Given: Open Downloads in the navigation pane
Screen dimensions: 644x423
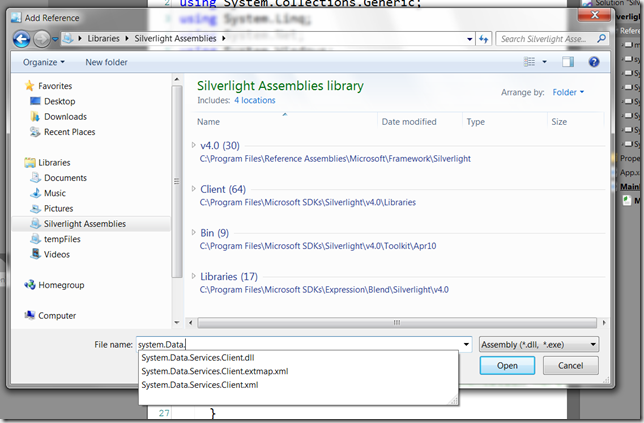Looking at the screenshot, I should 65,117.
